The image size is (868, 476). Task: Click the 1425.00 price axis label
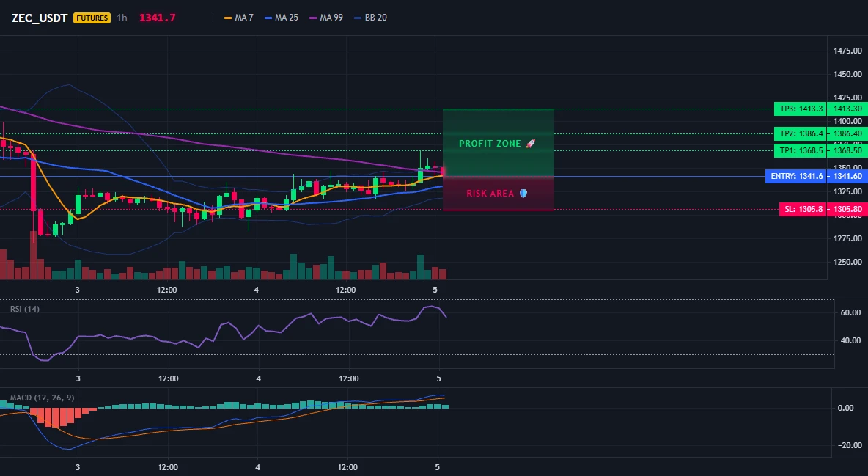click(847, 98)
